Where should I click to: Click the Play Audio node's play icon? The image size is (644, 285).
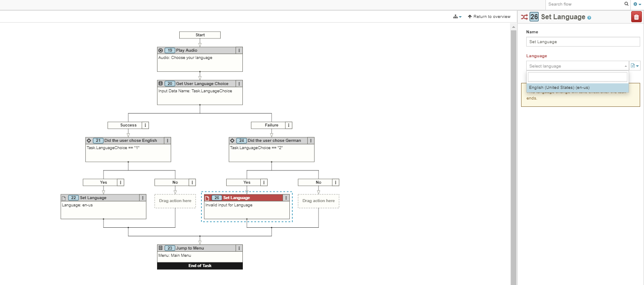(160, 50)
